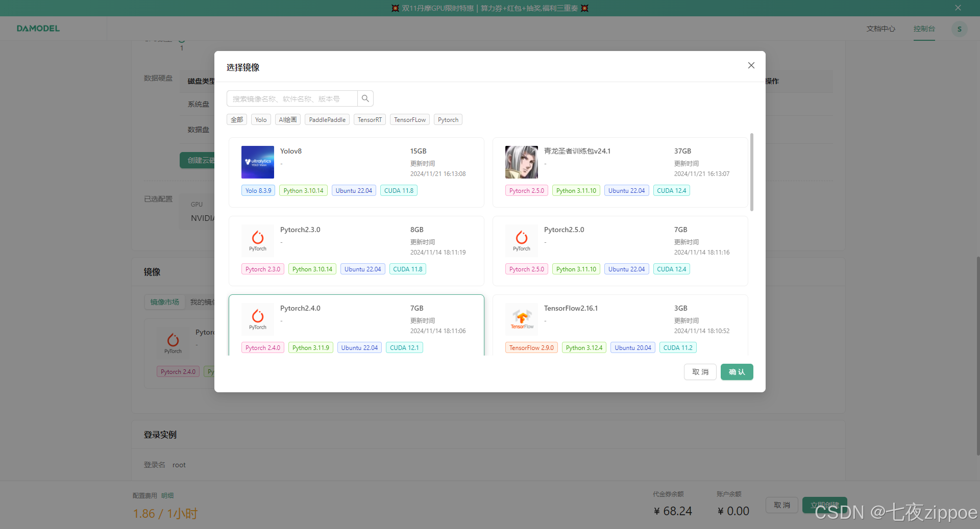980x529 pixels.
Task: Click the DAMODEL logo in header
Action: 38,29
